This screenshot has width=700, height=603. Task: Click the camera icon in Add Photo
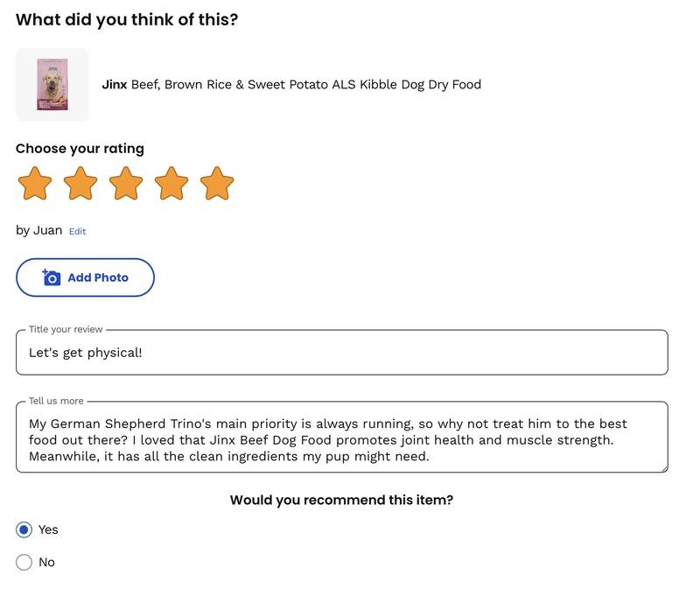[x=52, y=277]
